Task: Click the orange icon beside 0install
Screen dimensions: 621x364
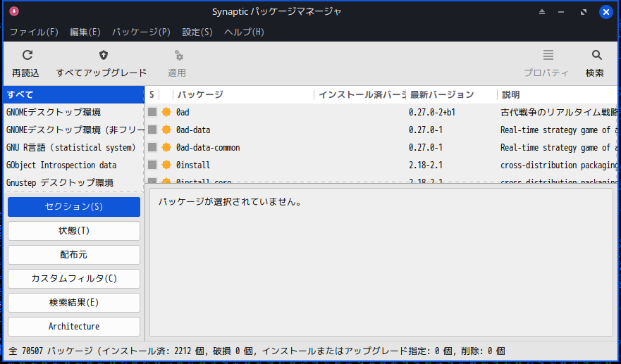Action: point(166,165)
